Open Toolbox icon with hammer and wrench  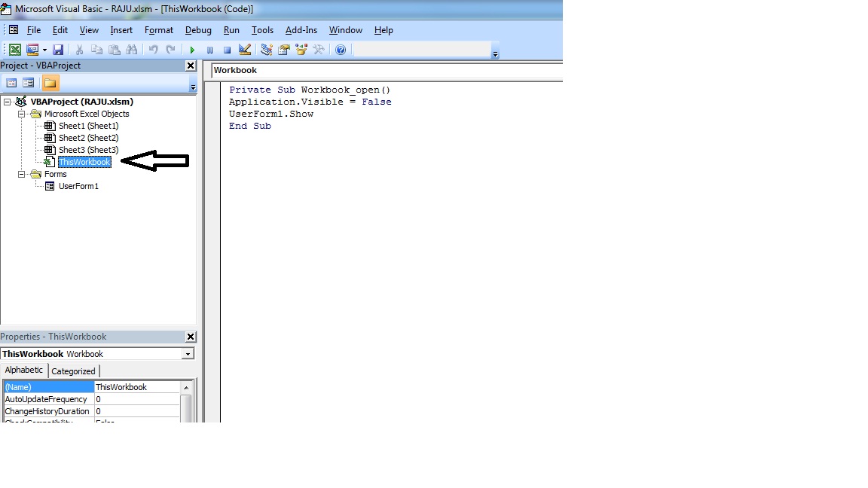point(318,50)
